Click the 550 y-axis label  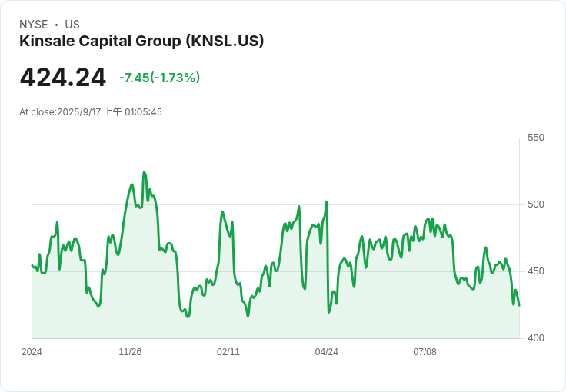pos(536,138)
